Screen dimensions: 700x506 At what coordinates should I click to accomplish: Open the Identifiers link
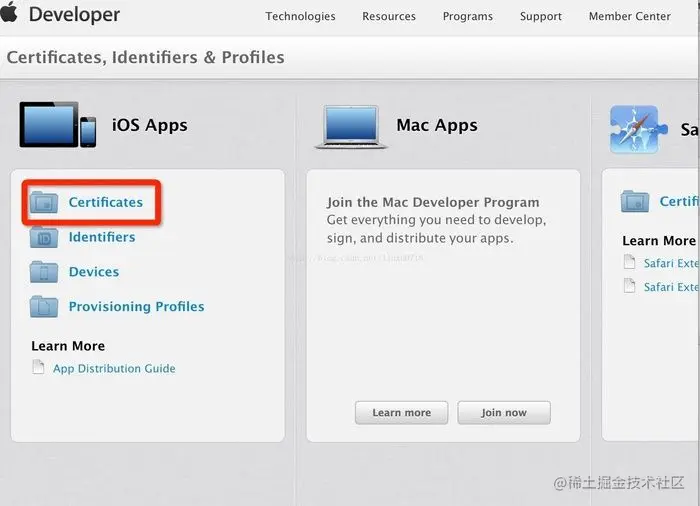(102, 237)
